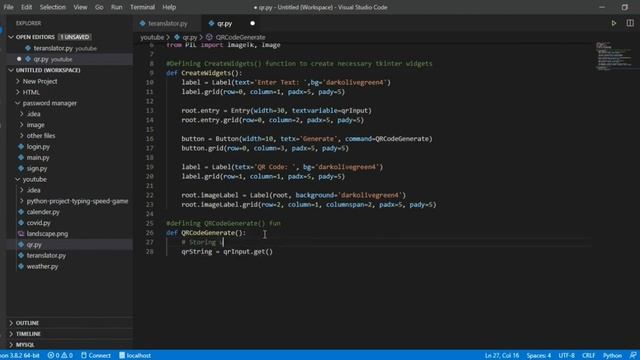Open teranslator.py in the youtube folder tree
This screenshot has width=640, height=360.
46,256
